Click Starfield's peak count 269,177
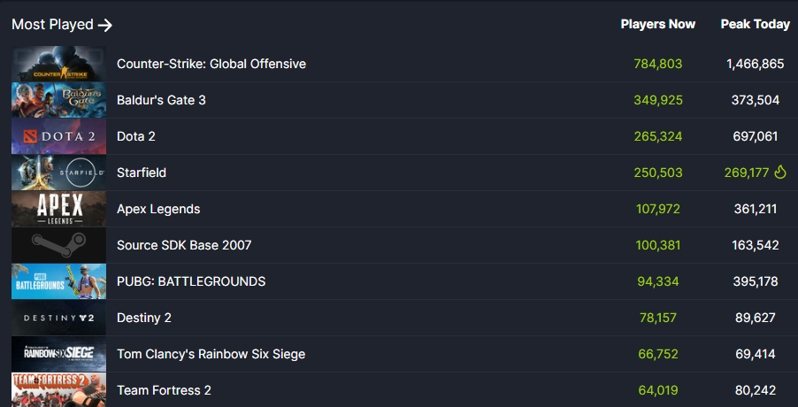 (x=747, y=173)
